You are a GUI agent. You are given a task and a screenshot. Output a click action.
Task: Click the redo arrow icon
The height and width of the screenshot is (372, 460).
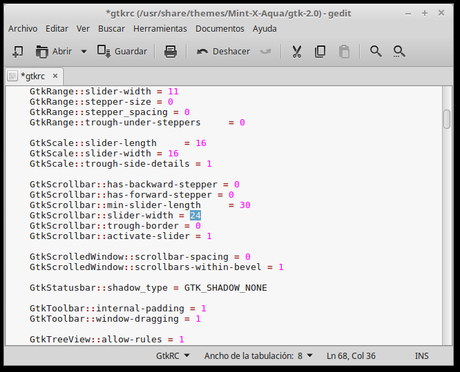click(x=266, y=52)
